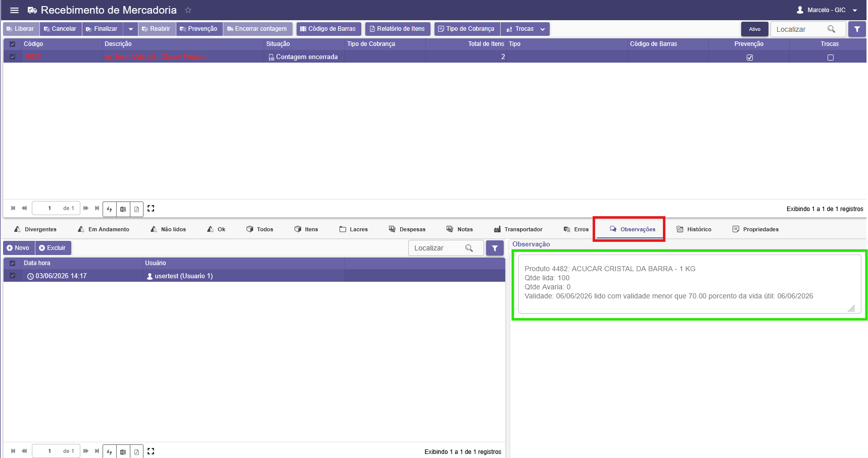The image size is (868, 458).
Task: Open the hamburger navigation menu
Action: pos(14,10)
